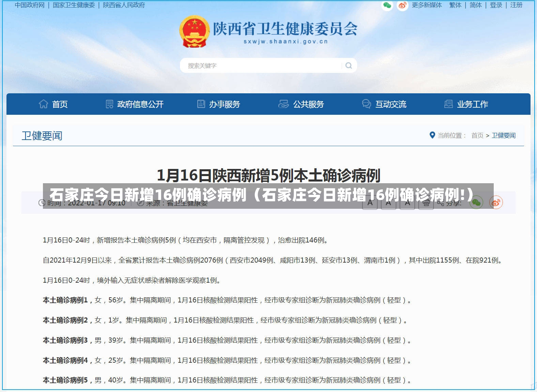This screenshot has width=537, height=392.
Task: Click the first paragraph mentioning 治愈出院146例
Action: [x=186, y=240]
